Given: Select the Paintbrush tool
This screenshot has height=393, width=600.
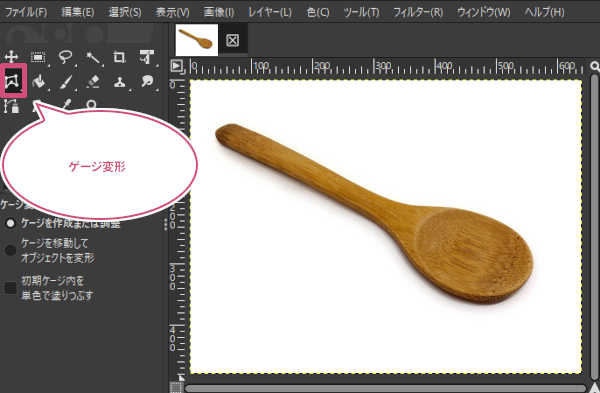Looking at the screenshot, I should pos(66,82).
